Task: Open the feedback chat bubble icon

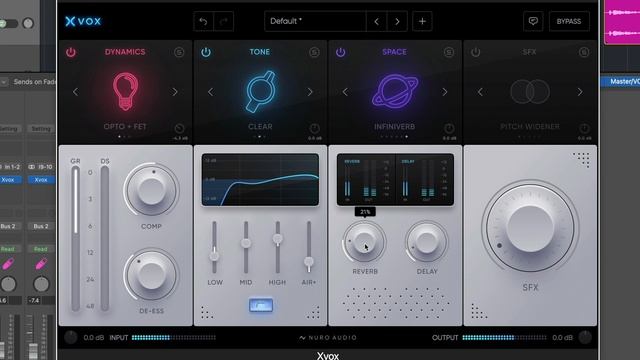Action: click(533, 21)
